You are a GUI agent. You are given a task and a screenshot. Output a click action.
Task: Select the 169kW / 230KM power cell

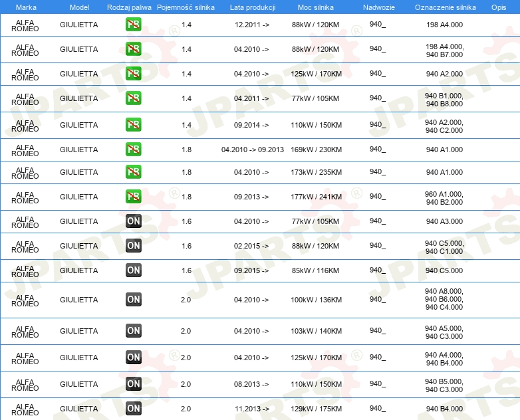click(x=316, y=150)
